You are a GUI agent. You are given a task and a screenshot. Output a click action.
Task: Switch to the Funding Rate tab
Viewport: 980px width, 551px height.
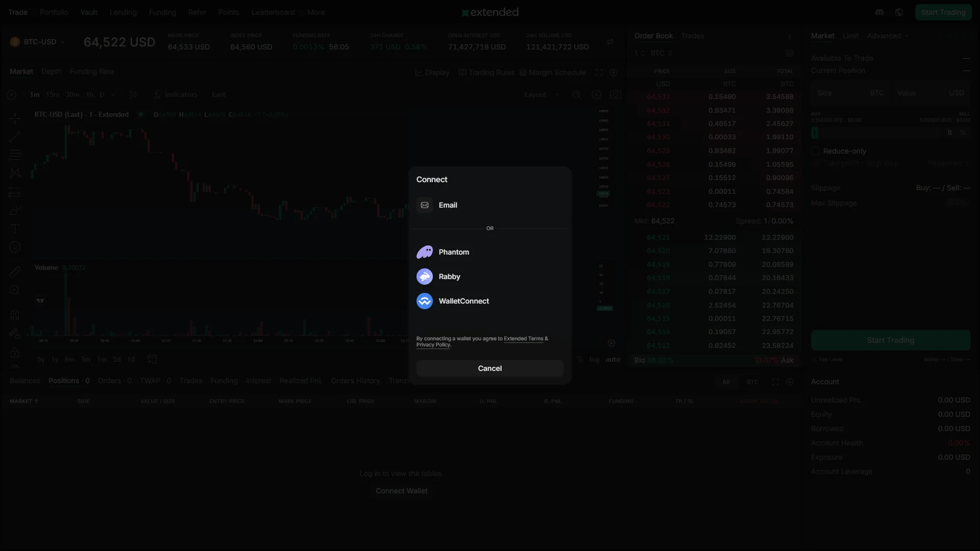[92, 72]
